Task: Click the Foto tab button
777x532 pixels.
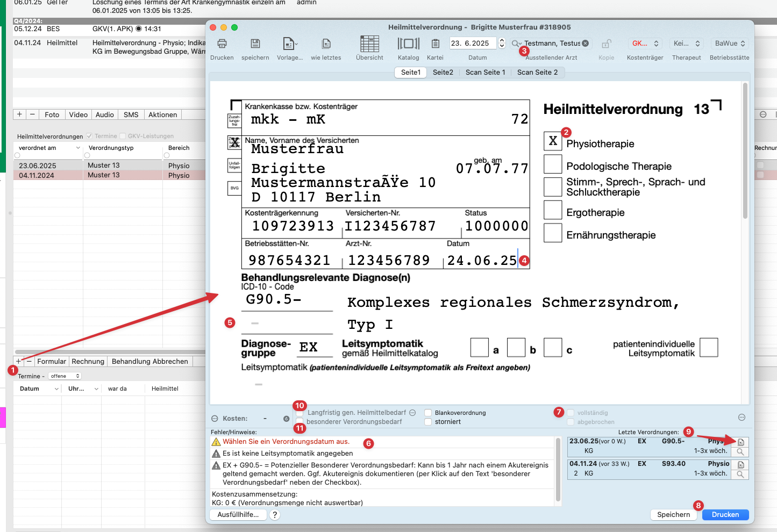Action: pyautogui.click(x=52, y=114)
